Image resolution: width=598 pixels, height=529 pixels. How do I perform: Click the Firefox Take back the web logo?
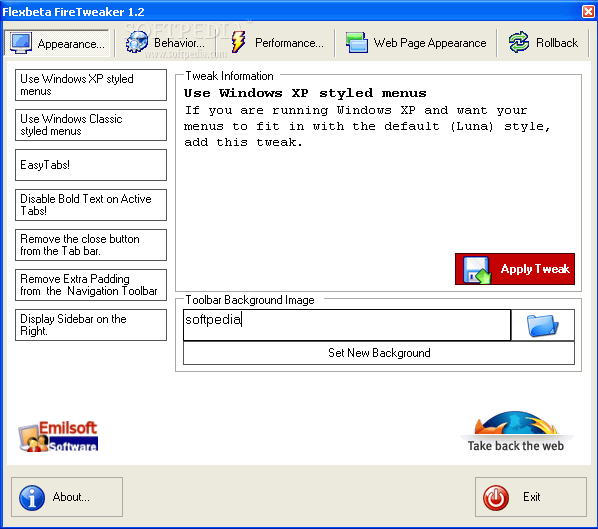(x=516, y=432)
